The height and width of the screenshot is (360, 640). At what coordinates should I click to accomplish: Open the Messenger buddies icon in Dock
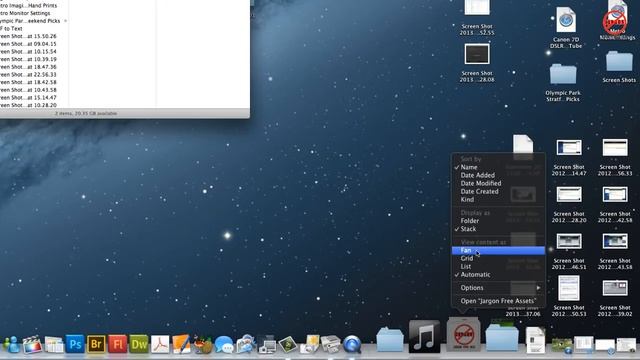11,344
